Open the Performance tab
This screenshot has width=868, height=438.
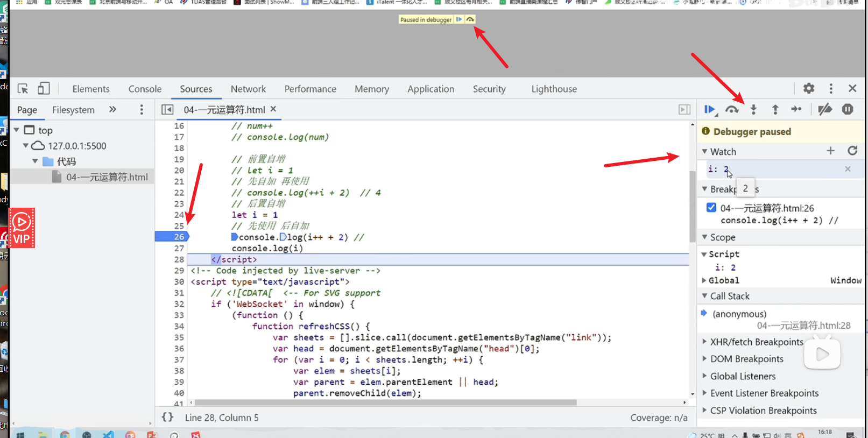310,89
